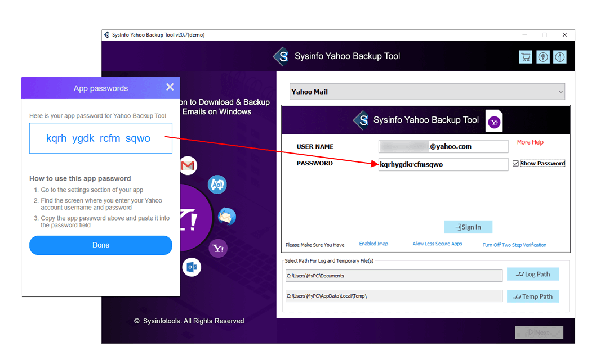Click the Thunderbird mail icon
Viewport: 596px width, 364px height.
(x=227, y=217)
